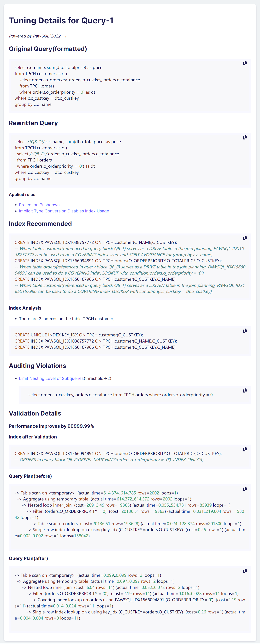This screenshot has width=260, height=644.
Task: Copy the Index Analysis code block
Action: (x=244, y=330)
